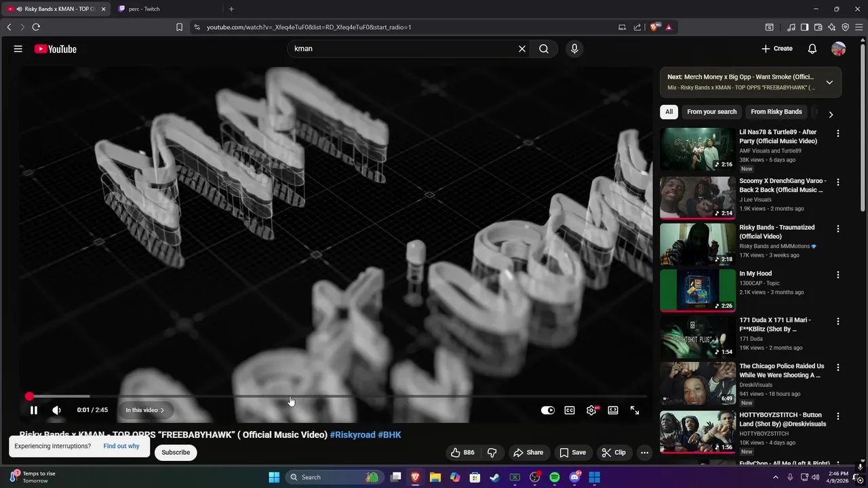This screenshot has width=868, height=488.
Task: Open a new browser tab
Action: (231, 9)
